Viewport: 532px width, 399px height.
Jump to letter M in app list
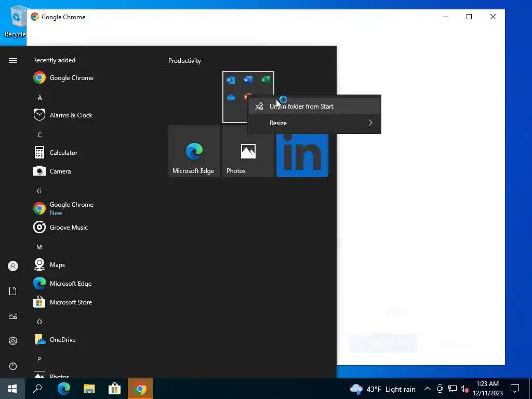[x=39, y=247]
